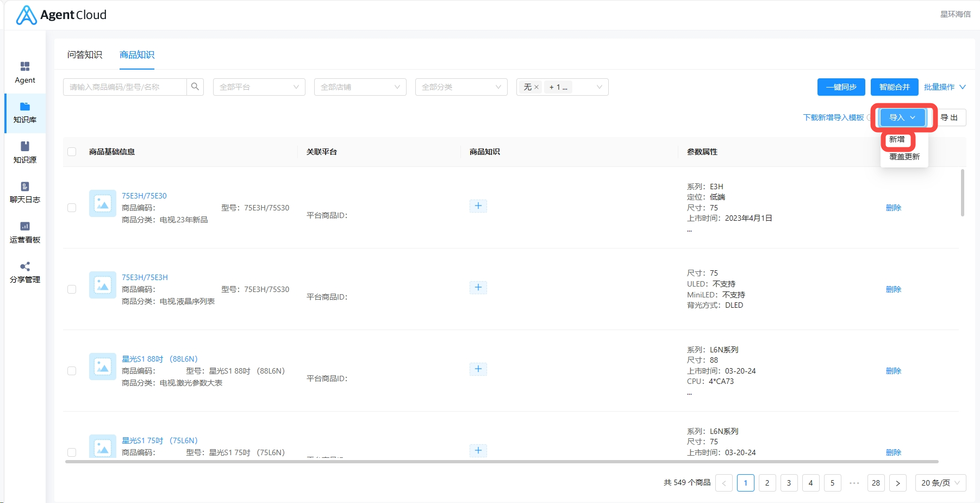Switch to the 商品知识 tab
Screen dimensions: 980x503
click(137, 55)
